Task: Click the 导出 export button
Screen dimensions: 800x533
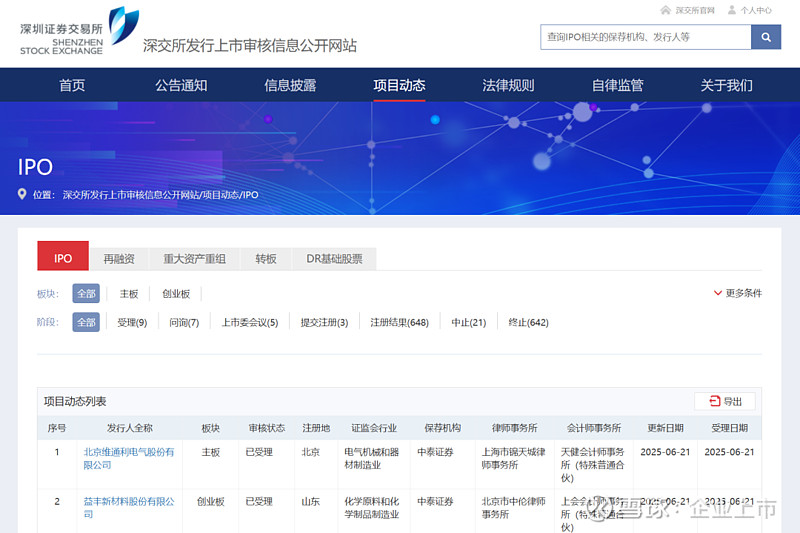Action: coord(725,401)
